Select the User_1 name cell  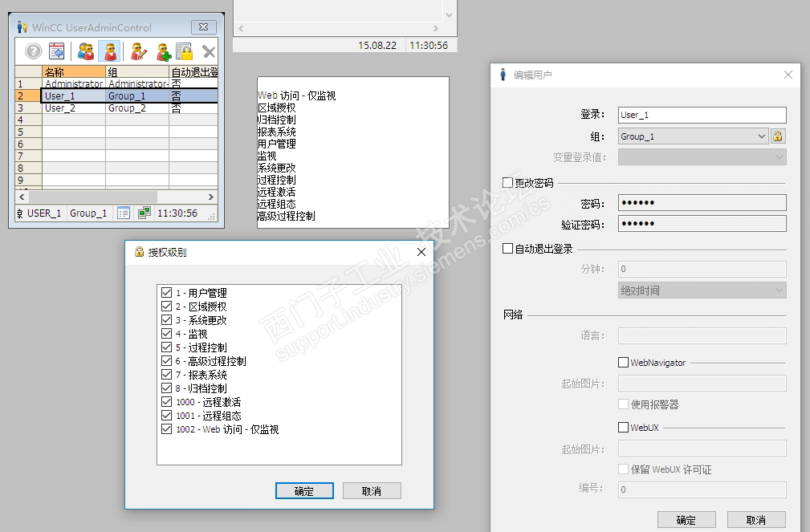73,95
